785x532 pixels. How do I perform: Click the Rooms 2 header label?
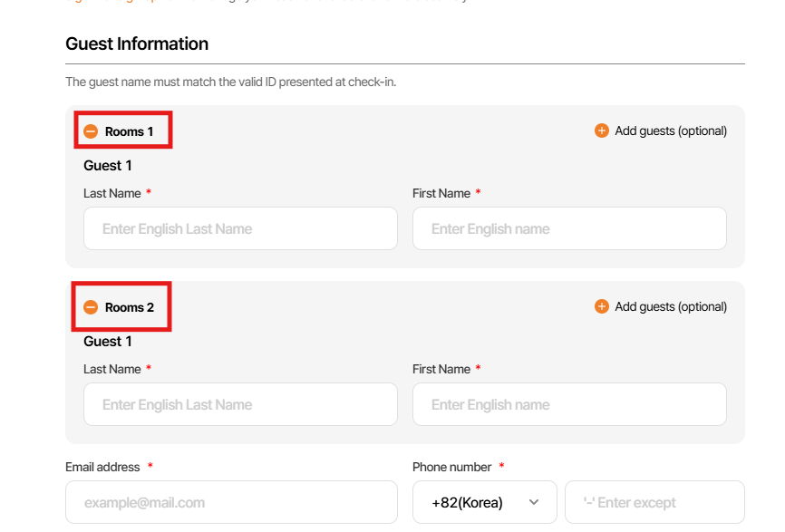(130, 307)
